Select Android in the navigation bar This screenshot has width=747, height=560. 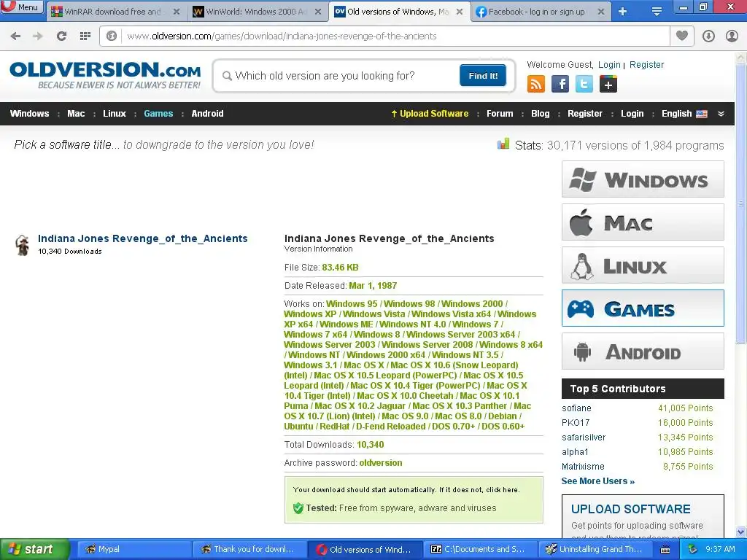click(207, 113)
